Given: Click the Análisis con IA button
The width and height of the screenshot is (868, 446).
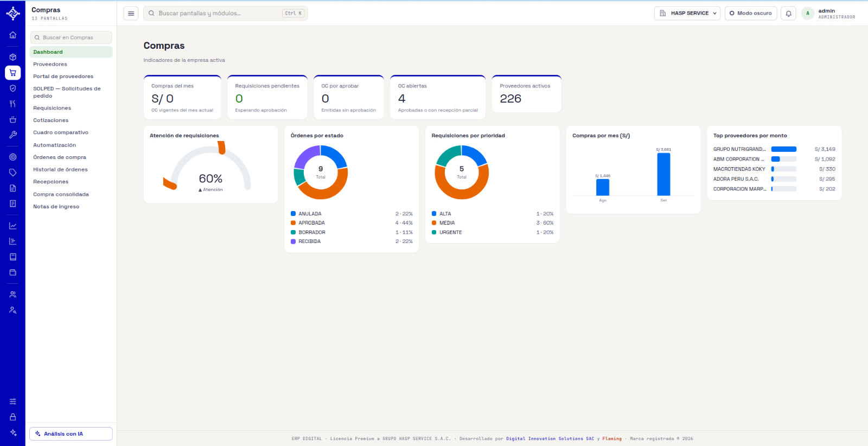Looking at the screenshot, I should coord(71,434).
